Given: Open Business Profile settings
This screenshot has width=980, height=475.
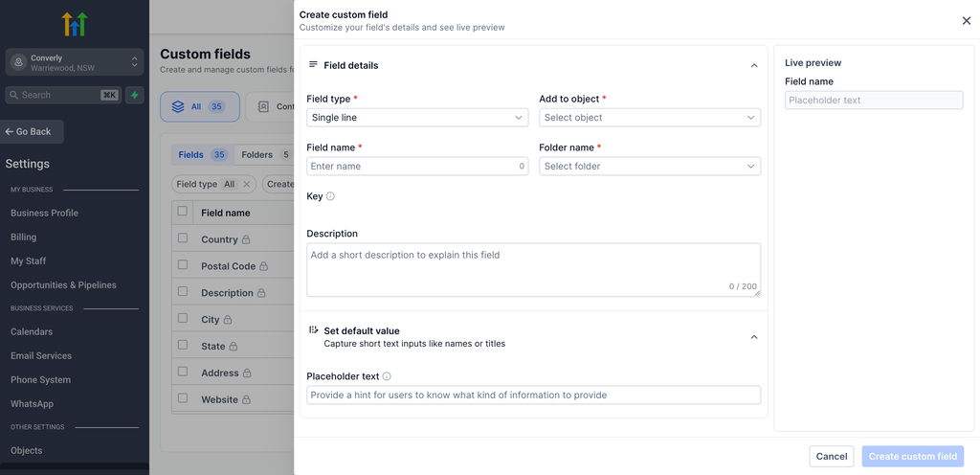Looking at the screenshot, I should coord(44,214).
